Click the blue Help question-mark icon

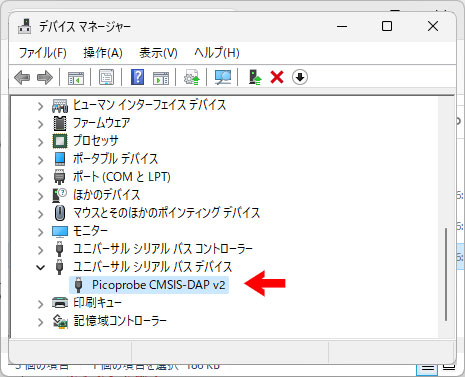pos(137,77)
